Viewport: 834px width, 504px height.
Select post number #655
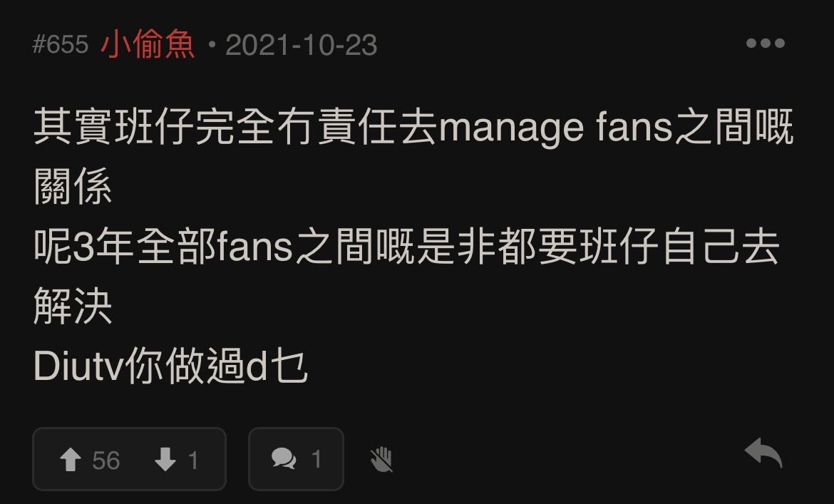tap(60, 45)
